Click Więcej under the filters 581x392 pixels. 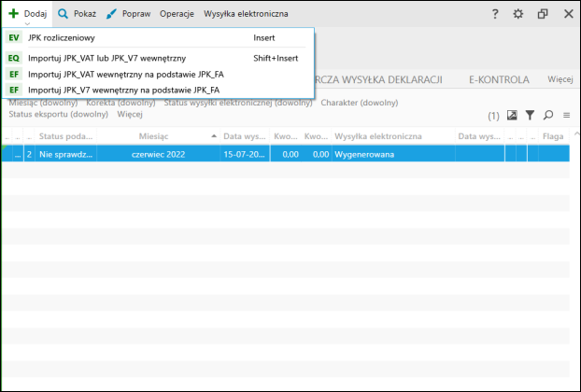[130, 114]
